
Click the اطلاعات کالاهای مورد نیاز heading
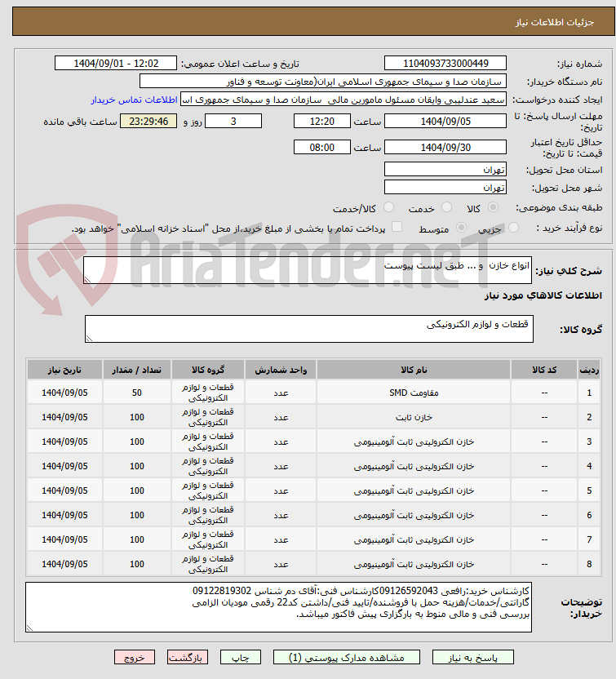543,295
